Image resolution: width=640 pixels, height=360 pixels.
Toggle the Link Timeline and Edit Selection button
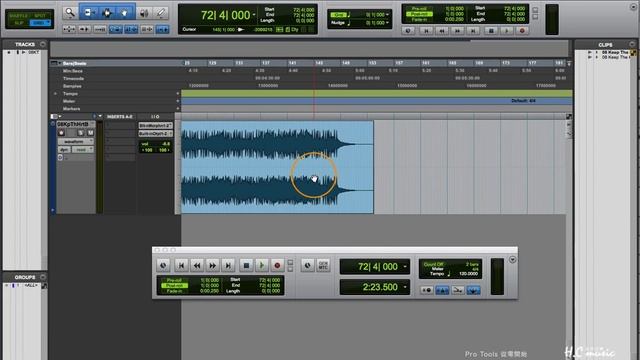[x=131, y=29]
